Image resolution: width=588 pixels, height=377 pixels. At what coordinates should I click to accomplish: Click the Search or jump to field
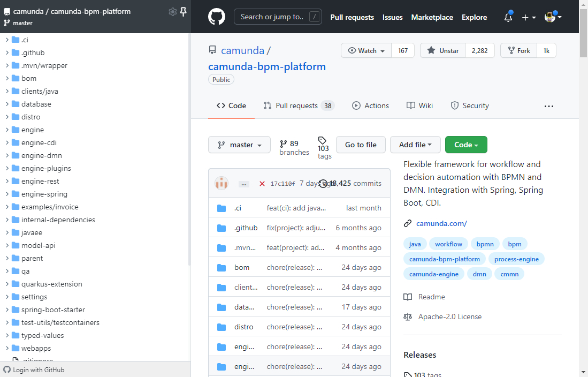click(x=278, y=17)
